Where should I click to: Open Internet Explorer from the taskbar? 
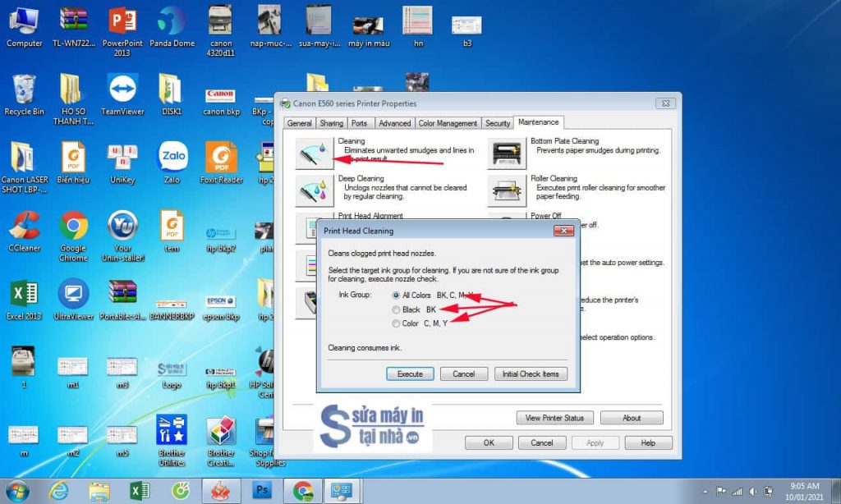[58, 491]
